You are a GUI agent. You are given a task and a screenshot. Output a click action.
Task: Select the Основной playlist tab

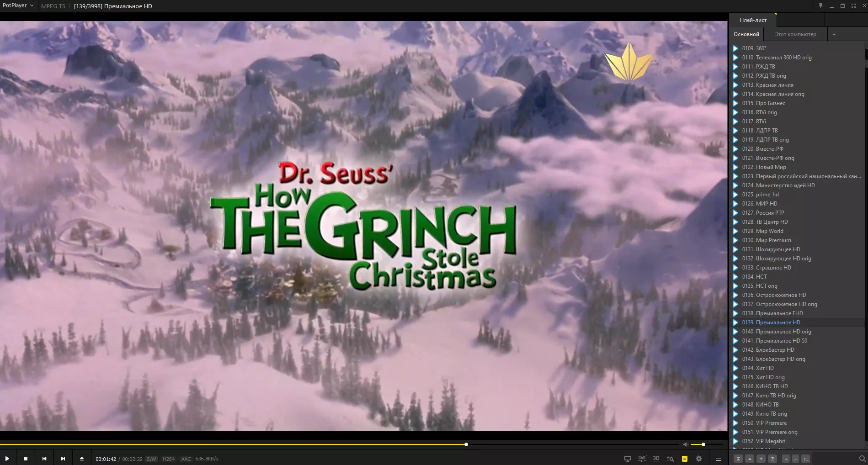click(x=746, y=34)
